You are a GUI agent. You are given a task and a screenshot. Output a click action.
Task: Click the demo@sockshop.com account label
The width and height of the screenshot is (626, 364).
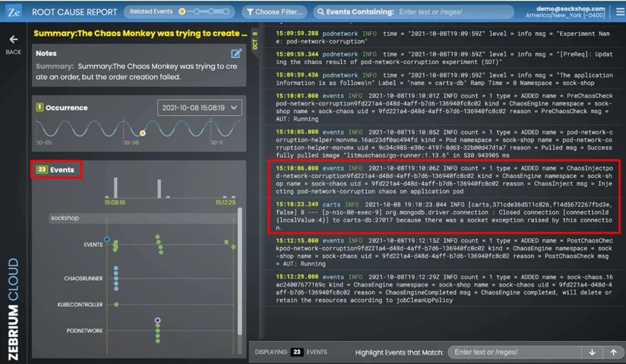coord(571,8)
